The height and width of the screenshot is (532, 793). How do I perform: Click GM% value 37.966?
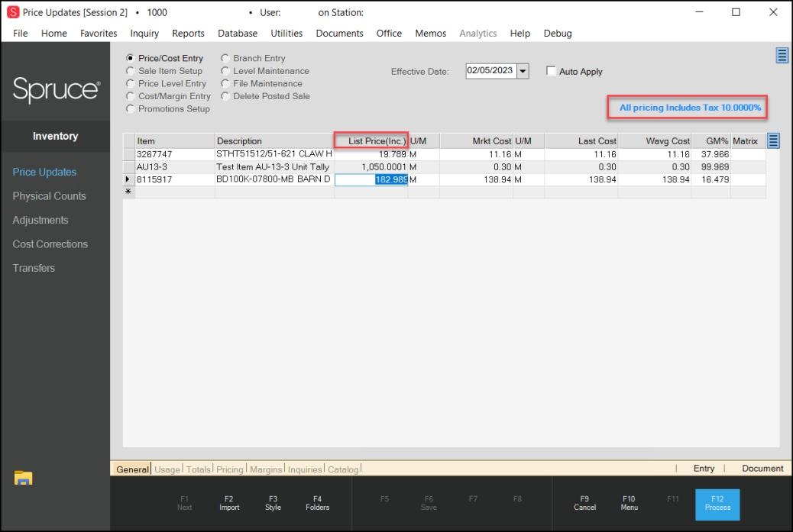[711, 154]
